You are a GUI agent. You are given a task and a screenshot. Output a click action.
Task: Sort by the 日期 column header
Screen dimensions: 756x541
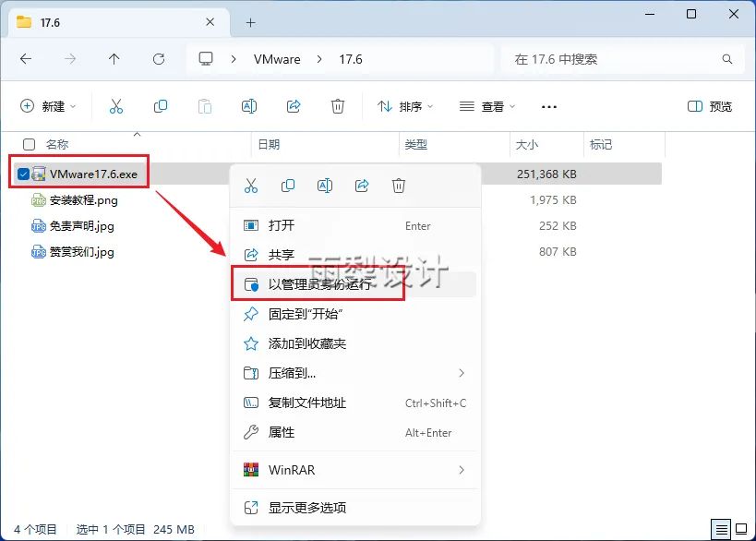click(x=269, y=144)
